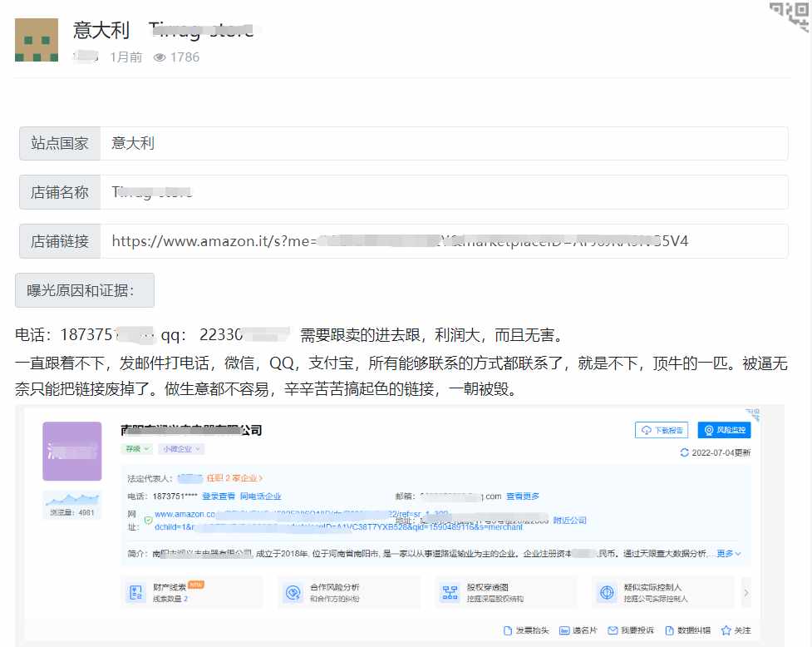The width and height of the screenshot is (812, 647).
Task: Click the 我要投诉 envelope icon
Action: click(613, 630)
